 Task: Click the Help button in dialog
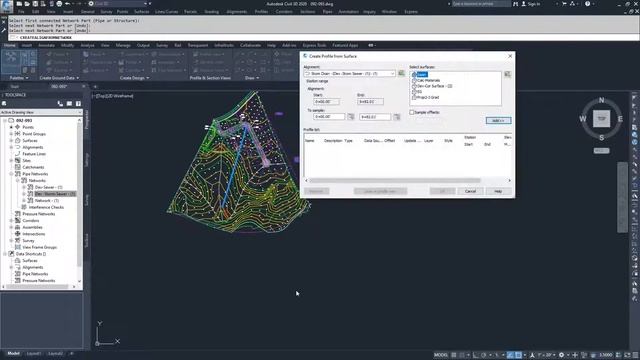coord(498,191)
